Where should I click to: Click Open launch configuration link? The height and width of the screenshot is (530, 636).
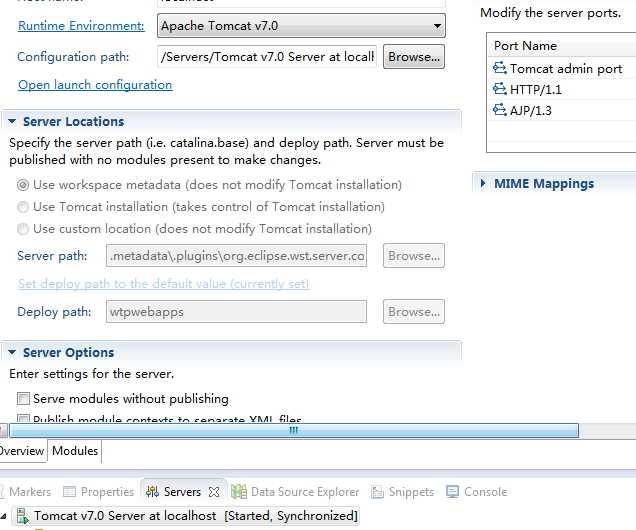(x=95, y=85)
